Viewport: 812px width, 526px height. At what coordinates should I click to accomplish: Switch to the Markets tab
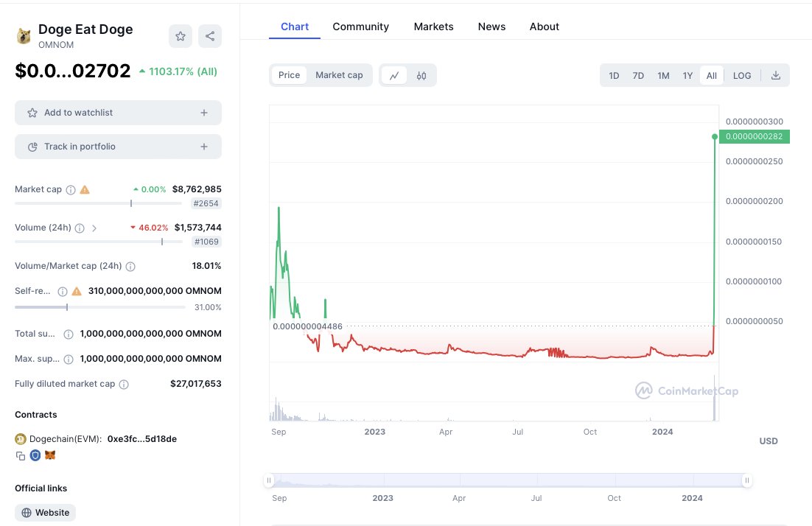coord(433,27)
